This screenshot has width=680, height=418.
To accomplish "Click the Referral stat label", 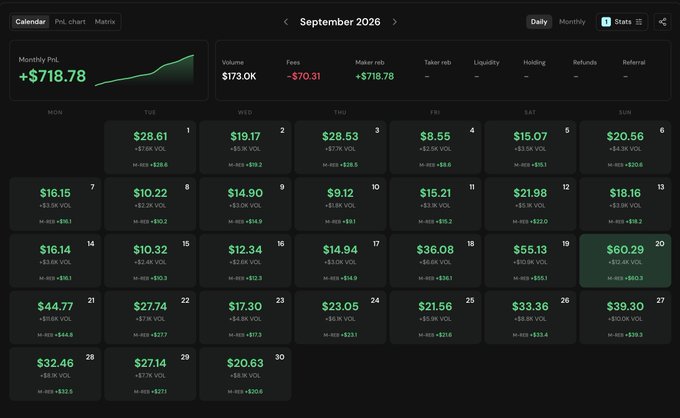I will point(634,62).
